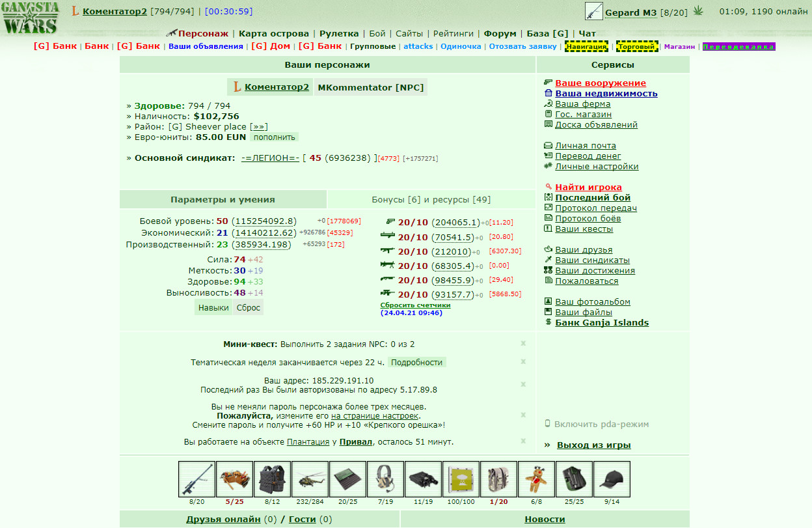Dismiss the Ваш адрес IP notice

523,385
